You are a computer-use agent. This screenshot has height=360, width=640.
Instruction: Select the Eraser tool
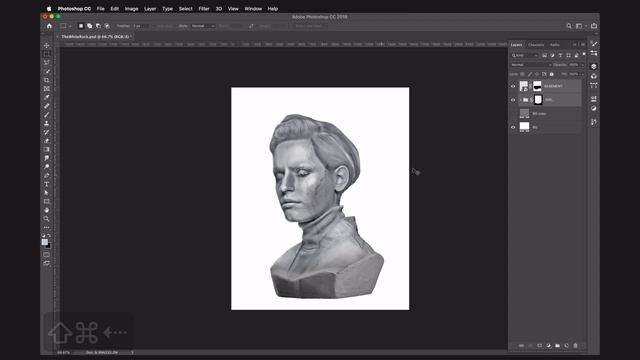pyautogui.click(x=47, y=141)
